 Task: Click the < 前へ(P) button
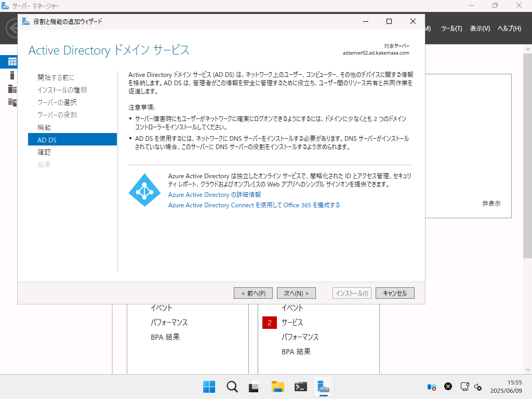253,293
